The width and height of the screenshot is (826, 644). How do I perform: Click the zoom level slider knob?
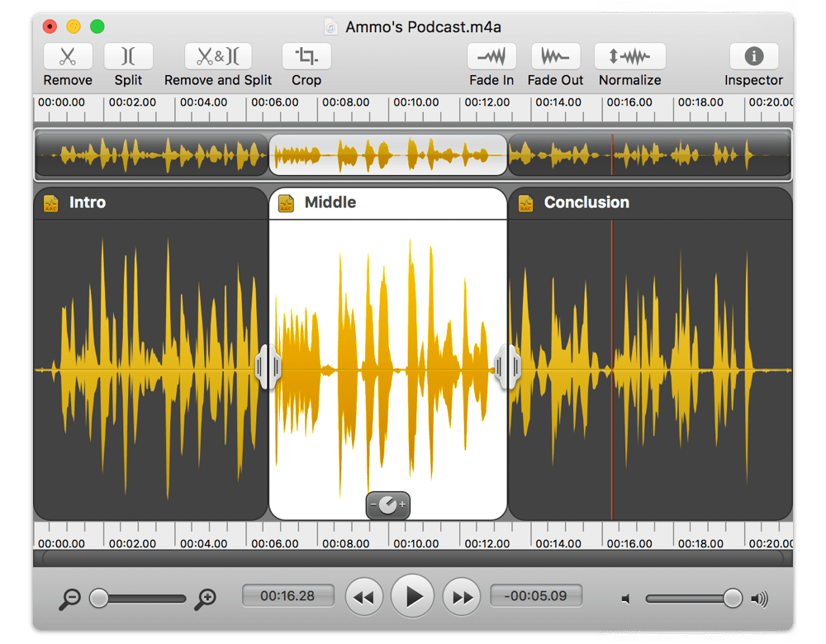pyautogui.click(x=98, y=599)
